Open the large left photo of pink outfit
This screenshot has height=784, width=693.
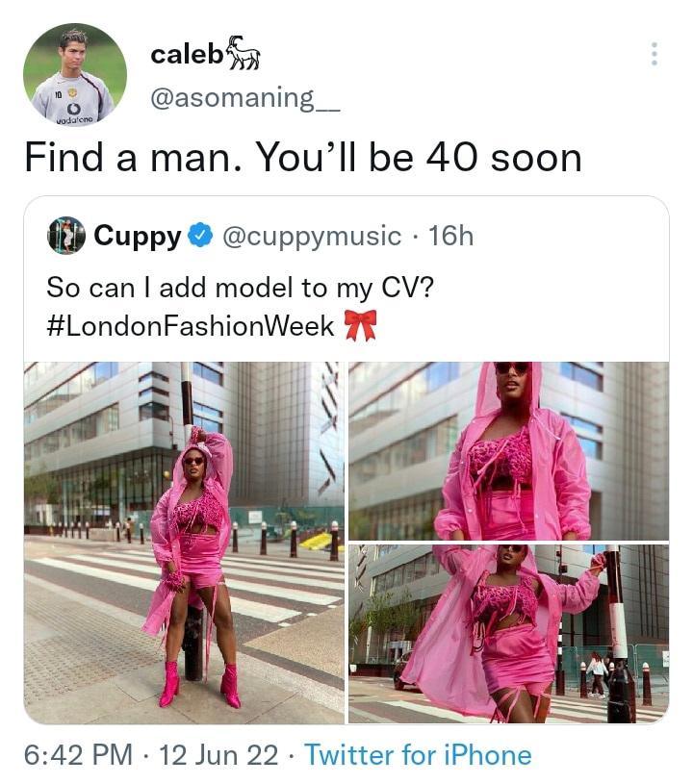[x=184, y=543]
